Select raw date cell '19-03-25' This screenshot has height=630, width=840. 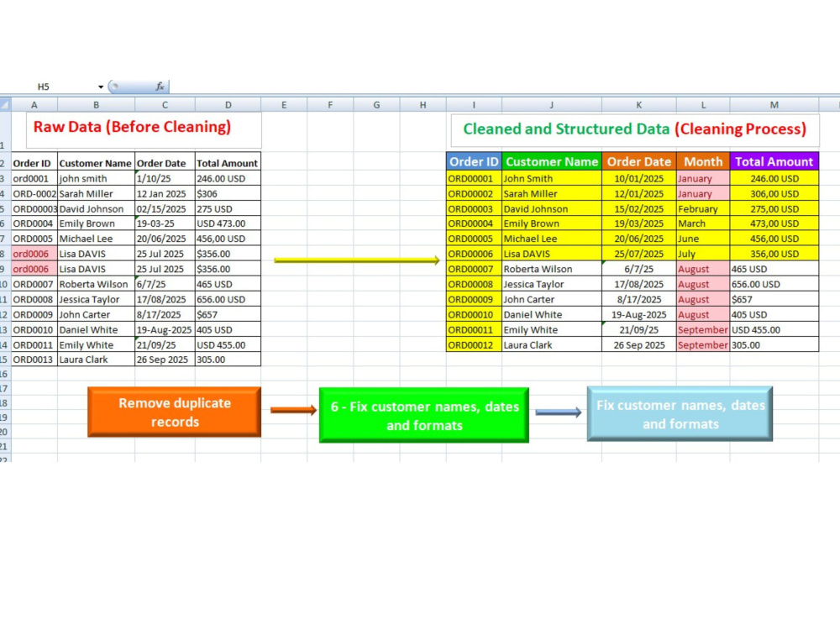pos(165,223)
